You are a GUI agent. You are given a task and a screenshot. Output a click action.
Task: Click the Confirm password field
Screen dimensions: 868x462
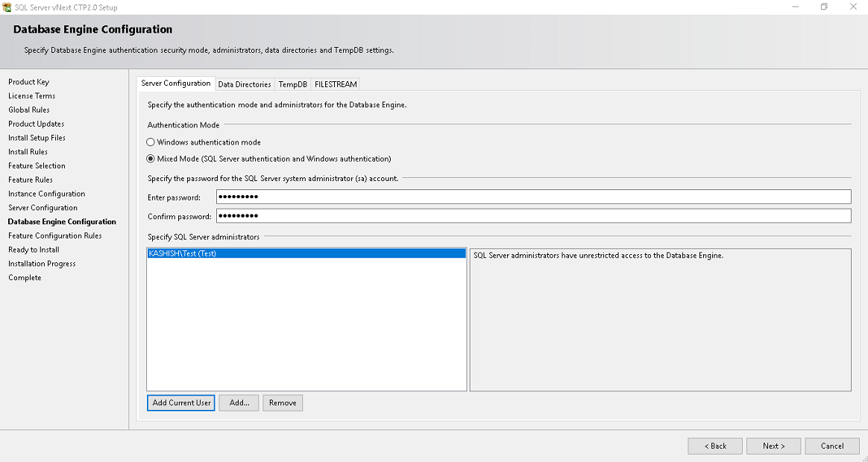tap(534, 216)
